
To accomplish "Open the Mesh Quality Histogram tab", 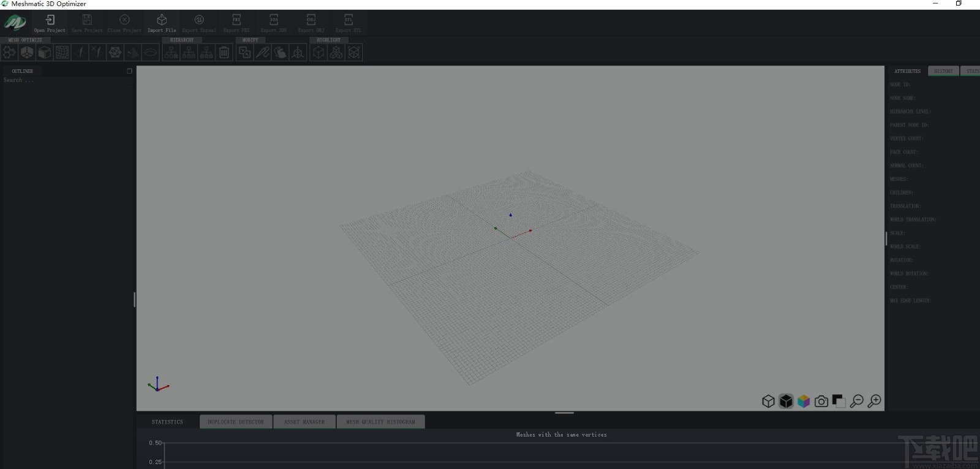I will click(x=380, y=422).
